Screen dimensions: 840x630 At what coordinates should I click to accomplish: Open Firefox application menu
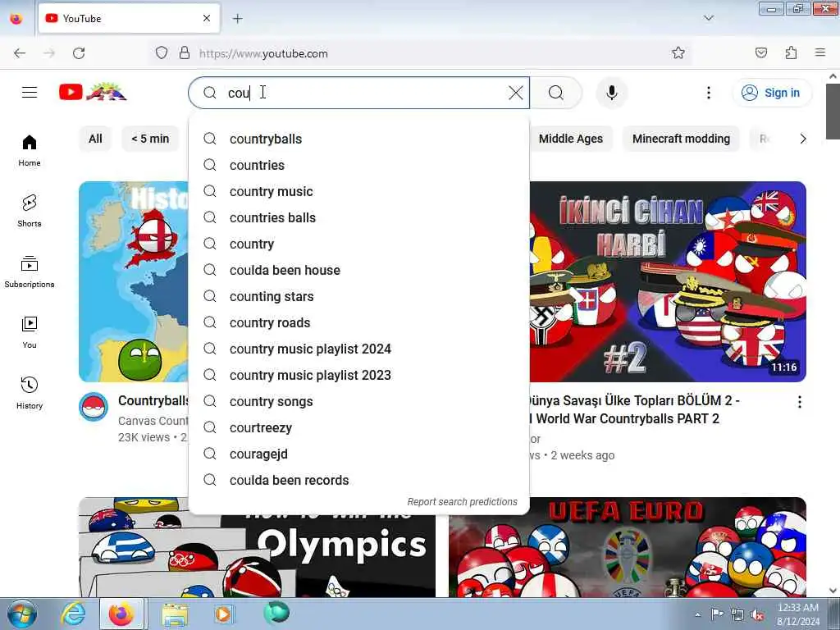(820, 52)
